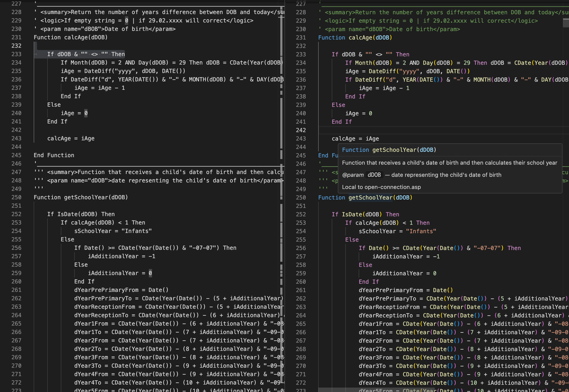The image size is (569, 392).
Task: Click the "Infants" string in the right editor
Action: click(x=421, y=231)
